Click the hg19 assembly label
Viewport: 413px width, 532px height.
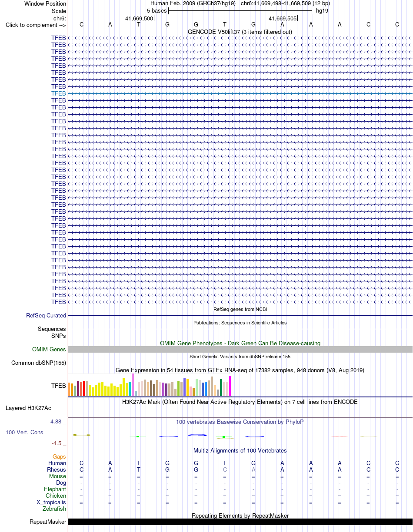pyautogui.click(x=322, y=10)
